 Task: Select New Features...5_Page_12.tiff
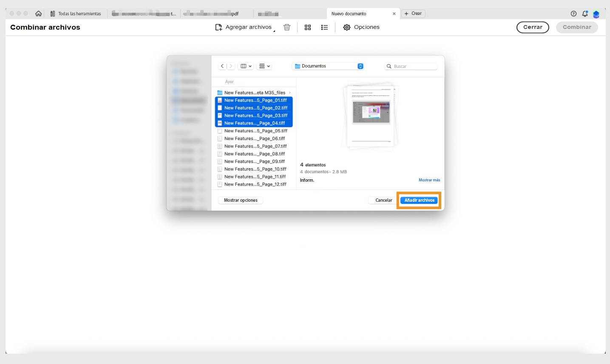click(x=254, y=184)
